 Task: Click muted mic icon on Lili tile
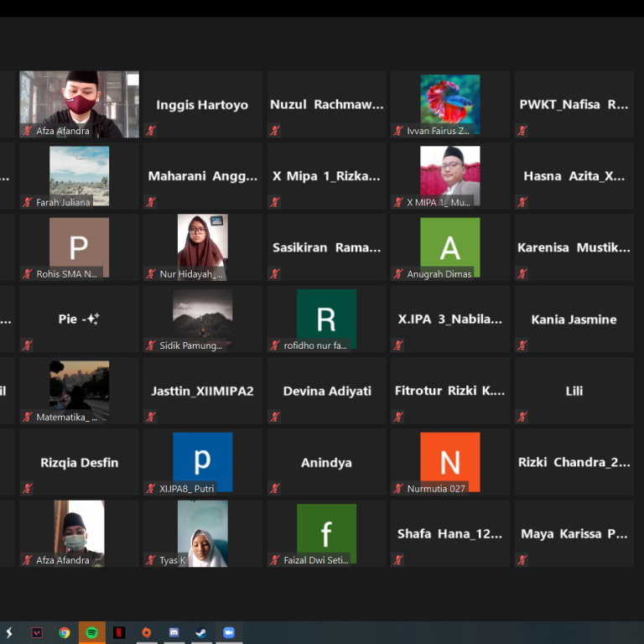(x=522, y=418)
